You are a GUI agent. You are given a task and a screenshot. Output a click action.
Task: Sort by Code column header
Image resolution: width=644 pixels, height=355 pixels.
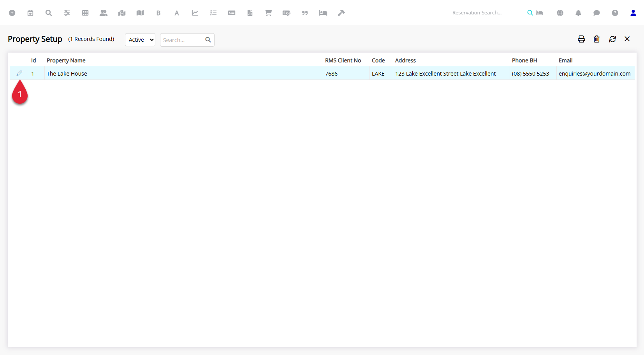(x=378, y=60)
